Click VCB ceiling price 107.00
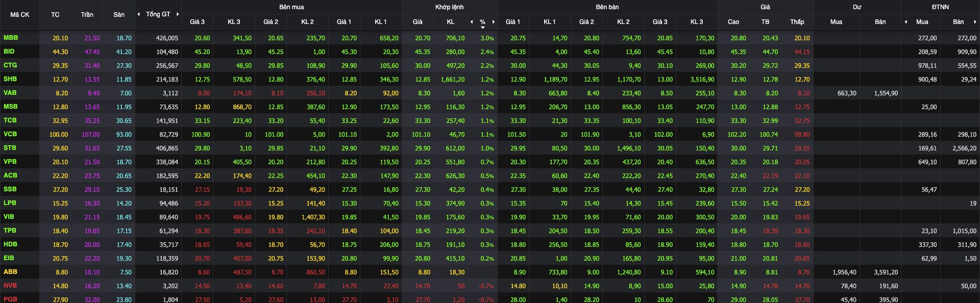This screenshot has width=980, height=303. click(x=91, y=135)
